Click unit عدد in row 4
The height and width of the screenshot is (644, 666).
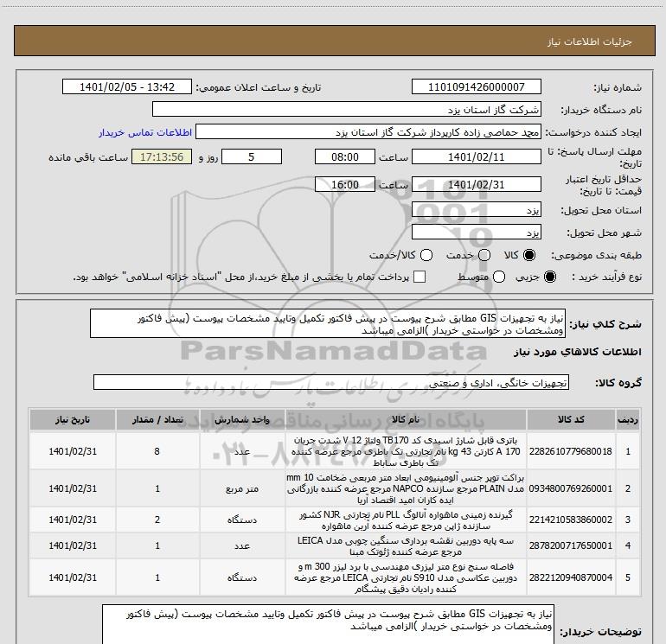pos(242,546)
